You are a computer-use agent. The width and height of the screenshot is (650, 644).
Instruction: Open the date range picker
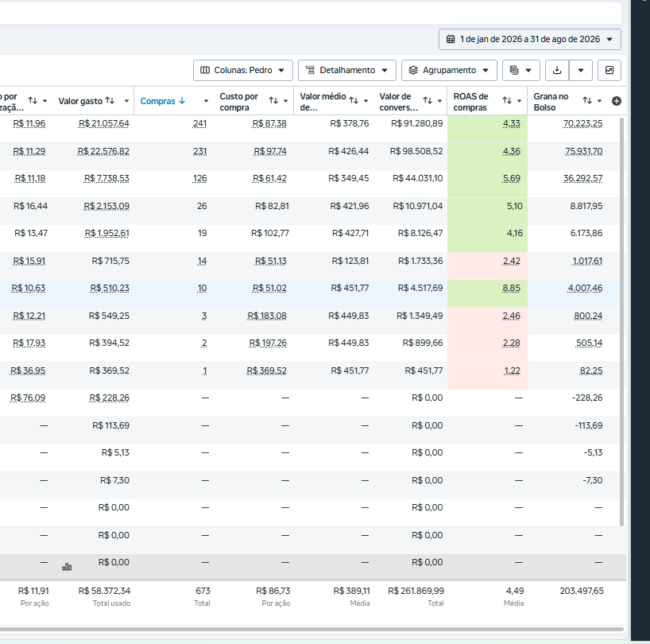(530, 40)
